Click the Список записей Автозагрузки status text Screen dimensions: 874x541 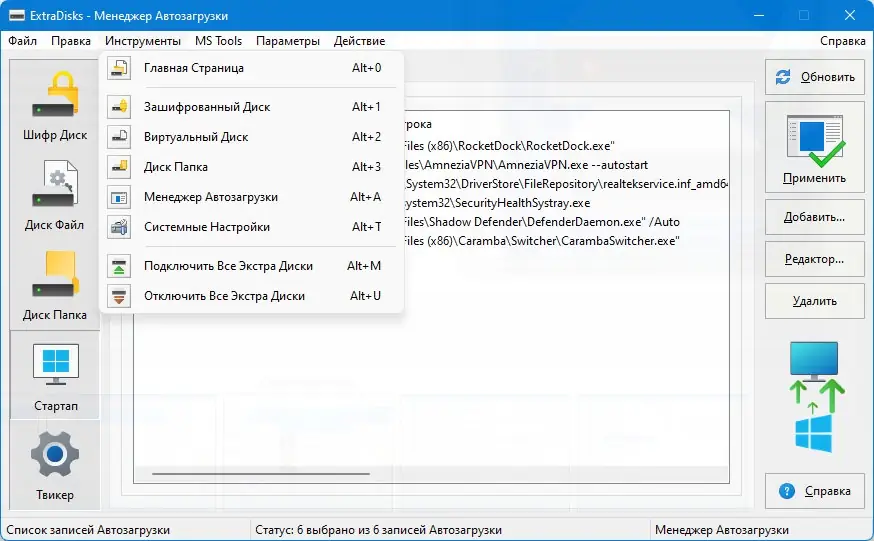(88, 530)
